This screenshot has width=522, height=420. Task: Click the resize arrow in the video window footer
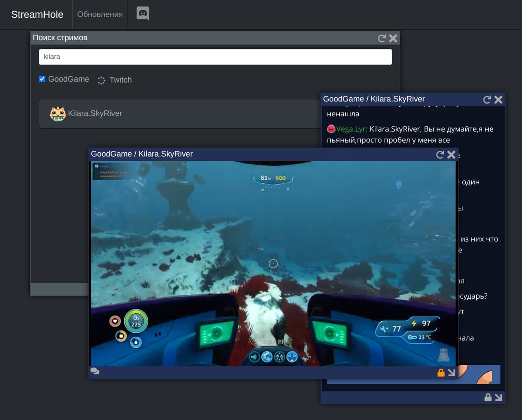tap(452, 372)
